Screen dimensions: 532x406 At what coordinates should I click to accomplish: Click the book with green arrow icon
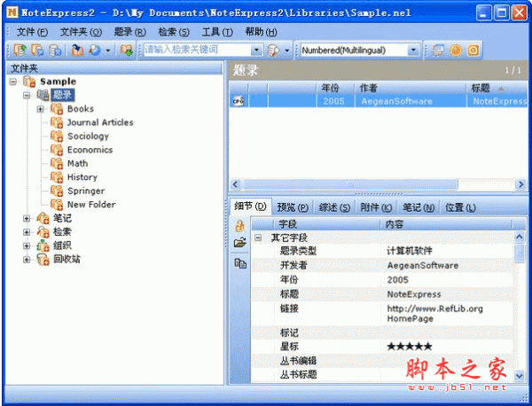127,51
